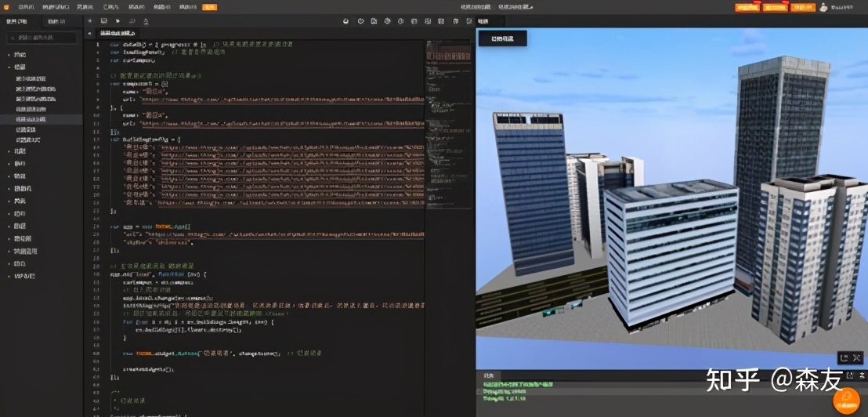This screenshot has width=868, height=417.
Task: Click the first icon in the editor toolbar
Action: tap(90, 21)
